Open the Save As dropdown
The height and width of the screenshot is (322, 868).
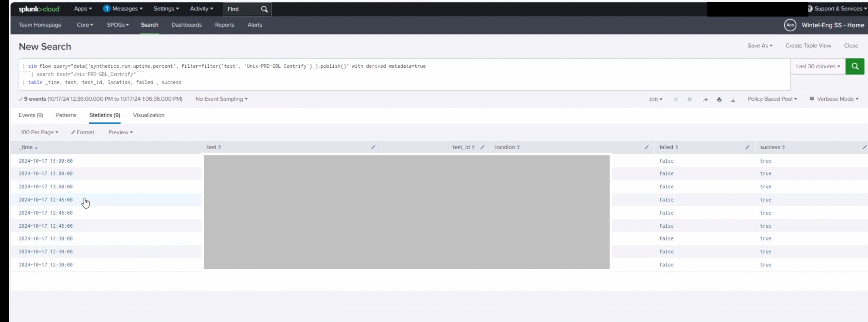pyautogui.click(x=760, y=46)
